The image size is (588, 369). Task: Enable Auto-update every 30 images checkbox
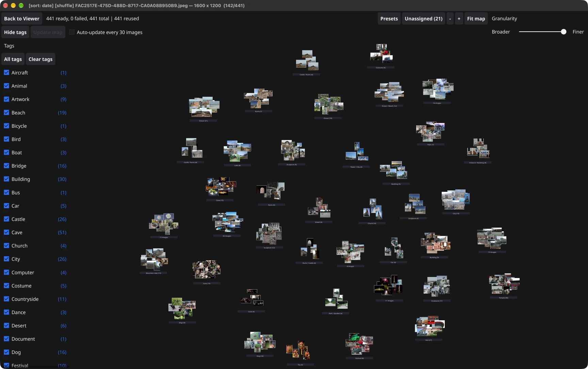point(72,32)
